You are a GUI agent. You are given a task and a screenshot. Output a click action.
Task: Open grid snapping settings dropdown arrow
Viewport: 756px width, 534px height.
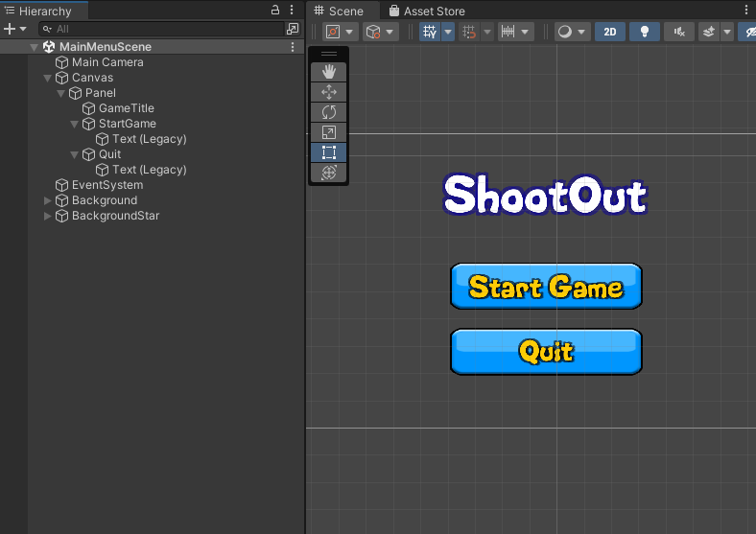(x=487, y=32)
